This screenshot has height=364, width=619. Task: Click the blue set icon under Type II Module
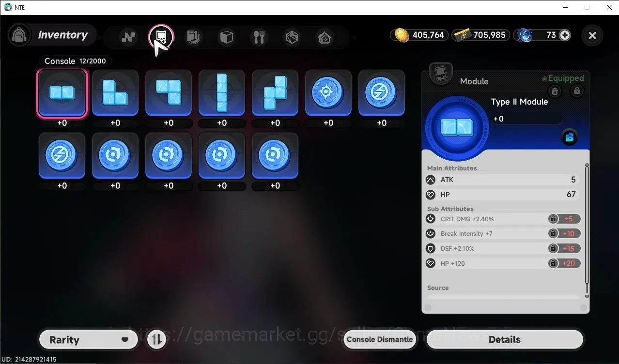click(x=570, y=137)
